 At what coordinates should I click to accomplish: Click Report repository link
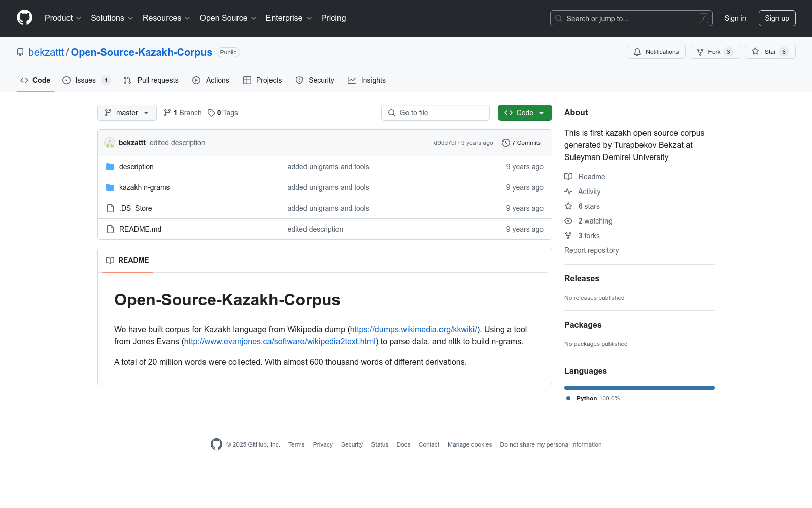592,250
